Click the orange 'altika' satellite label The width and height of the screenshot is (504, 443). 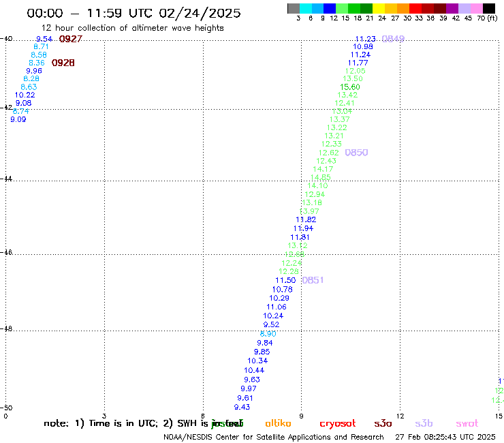(278, 423)
